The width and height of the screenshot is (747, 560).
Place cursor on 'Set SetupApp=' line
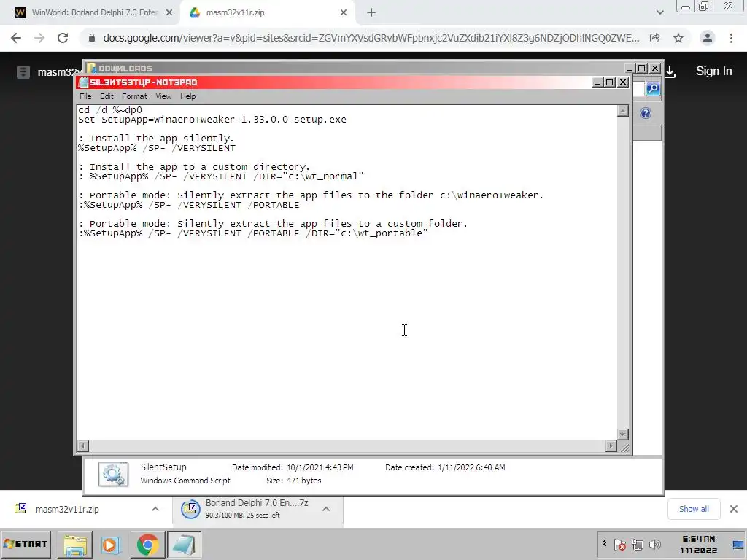[212, 120]
